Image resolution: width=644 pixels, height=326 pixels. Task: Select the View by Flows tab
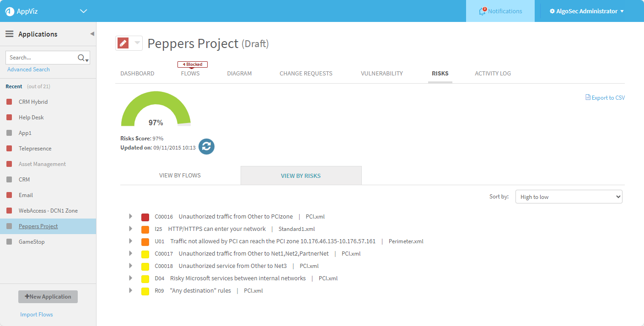click(180, 175)
